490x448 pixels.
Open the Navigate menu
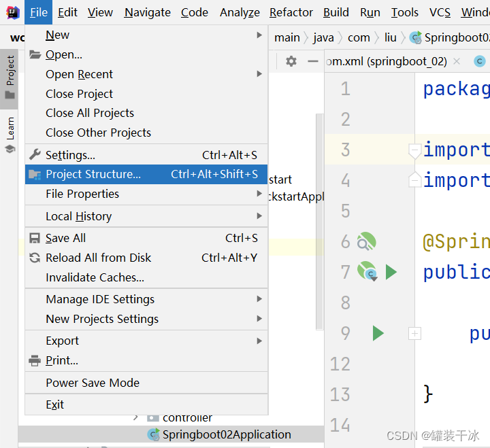tap(147, 12)
